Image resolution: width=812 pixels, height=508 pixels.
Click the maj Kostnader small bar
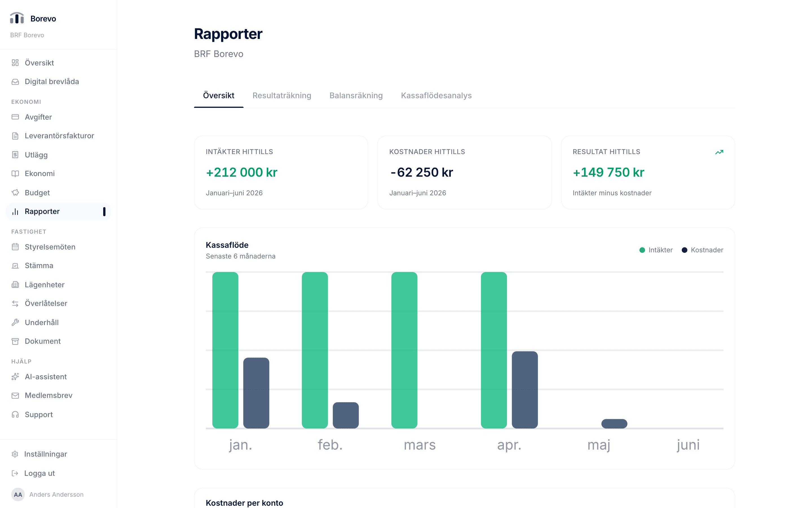(x=614, y=424)
